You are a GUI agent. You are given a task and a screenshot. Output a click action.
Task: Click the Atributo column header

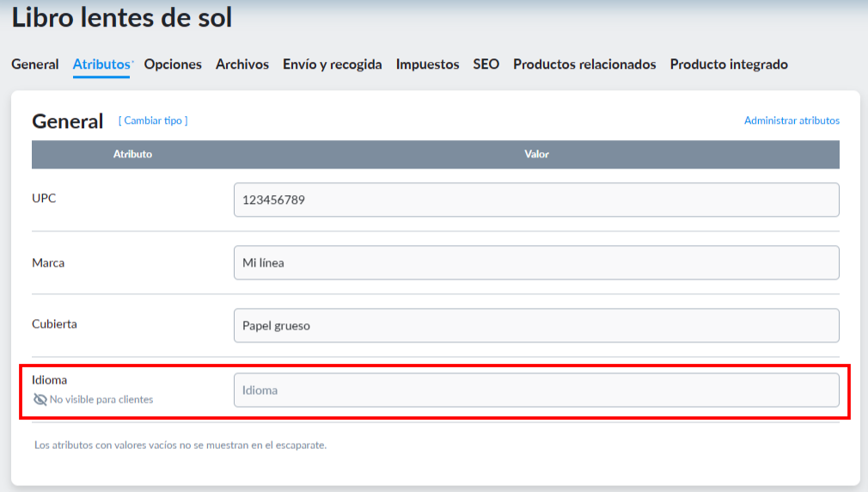132,154
